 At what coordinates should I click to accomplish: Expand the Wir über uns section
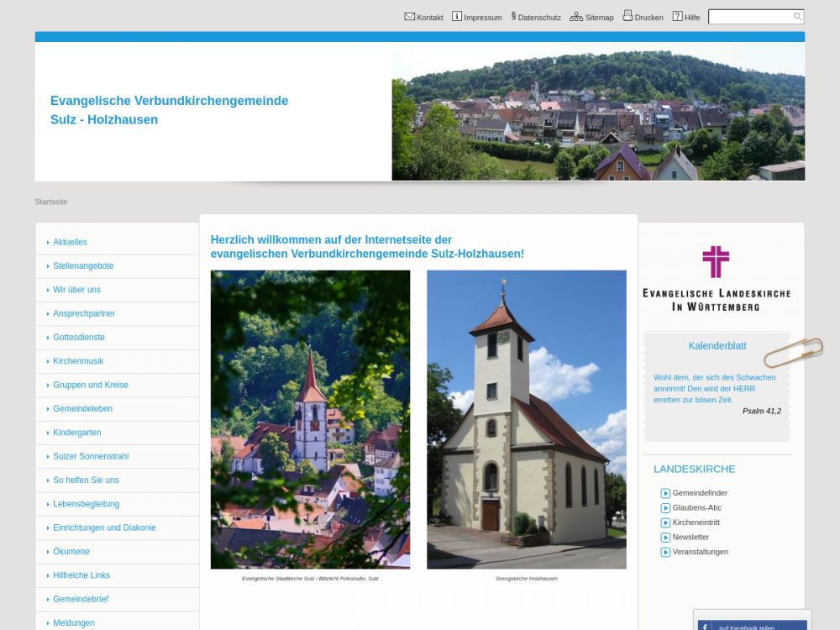[x=76, y=290]
